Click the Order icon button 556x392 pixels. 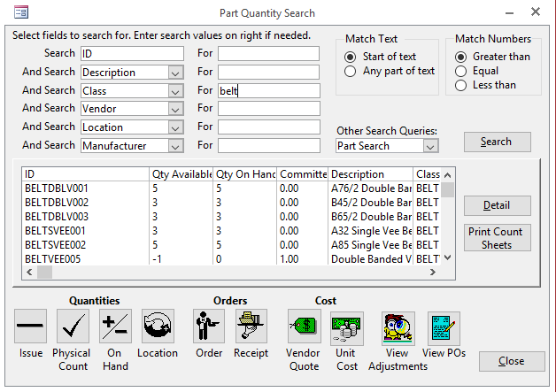(209, 327)
